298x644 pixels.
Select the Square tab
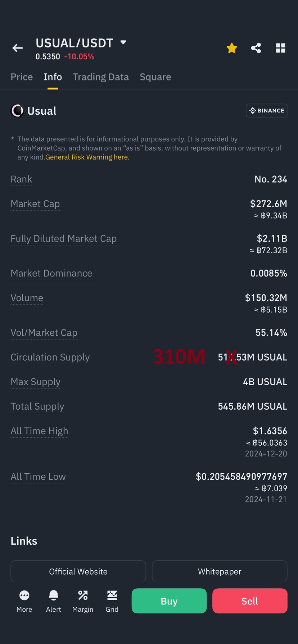tap(155, 77)
